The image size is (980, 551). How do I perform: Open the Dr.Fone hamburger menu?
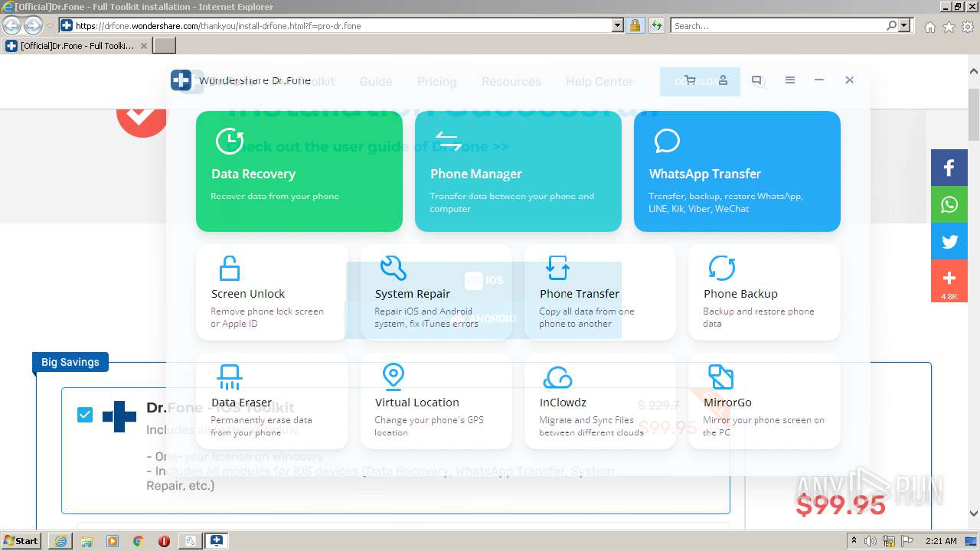[790, 80]
